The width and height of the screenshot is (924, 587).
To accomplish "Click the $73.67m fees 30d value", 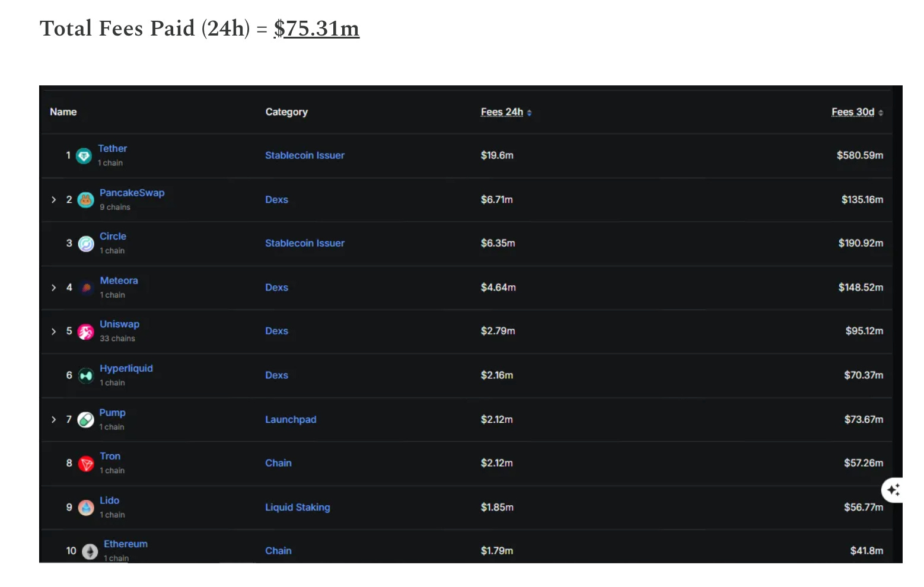I will (x=864, y=420).
